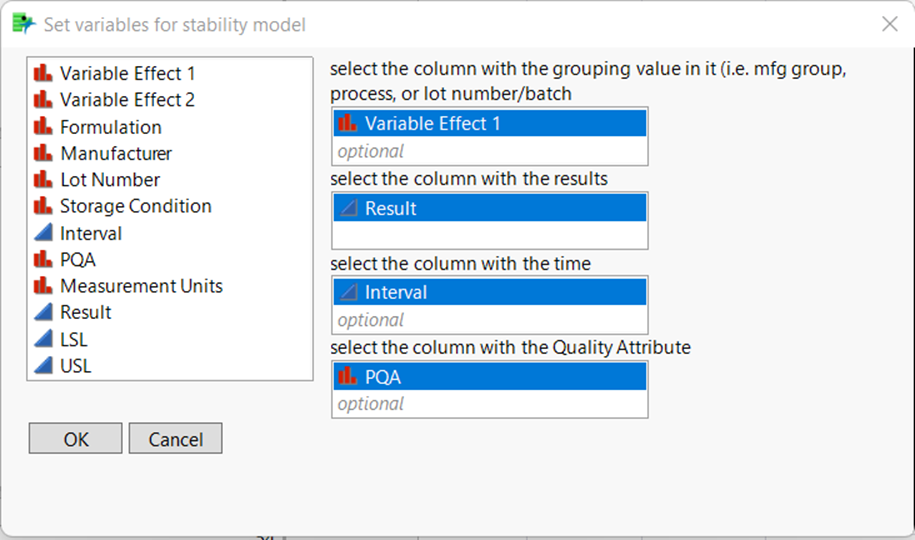
Task: Select PQA in the left column list
Action: 78,260
